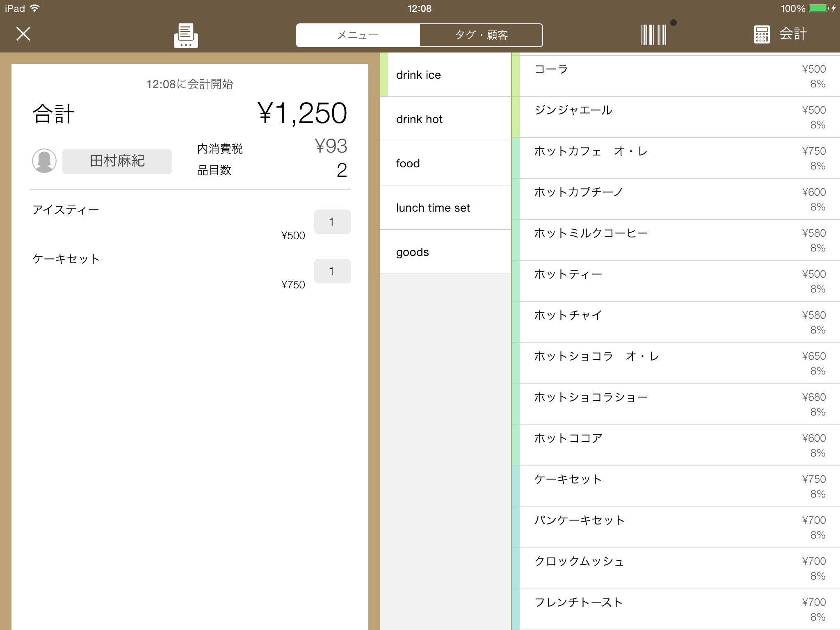The image size is (840, 630).
Task: Select the drink ice category
Action: 445,75
